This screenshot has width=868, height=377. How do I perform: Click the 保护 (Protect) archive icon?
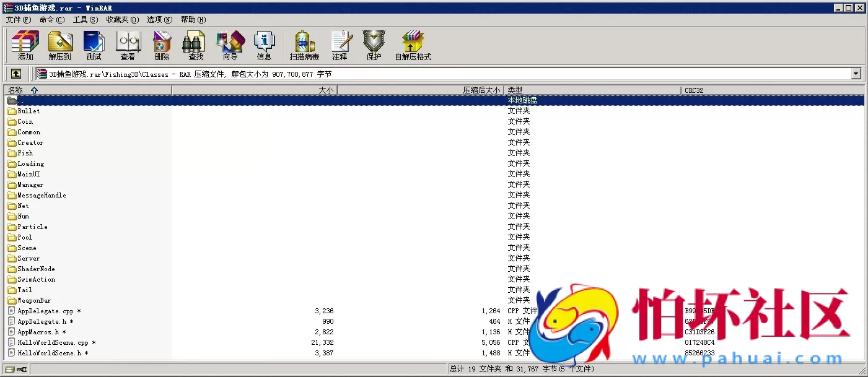coord(374,43)
